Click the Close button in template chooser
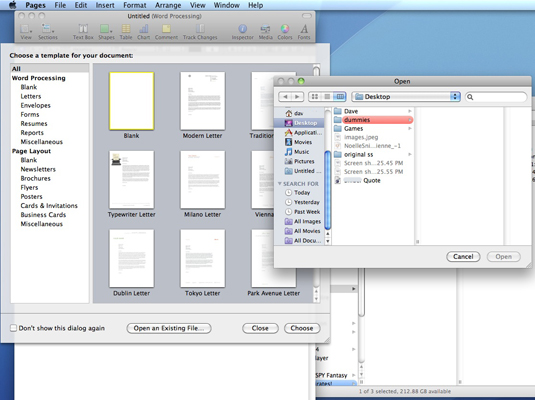The width and height of the screenshot is (535, 400). (x=260, y=328)
